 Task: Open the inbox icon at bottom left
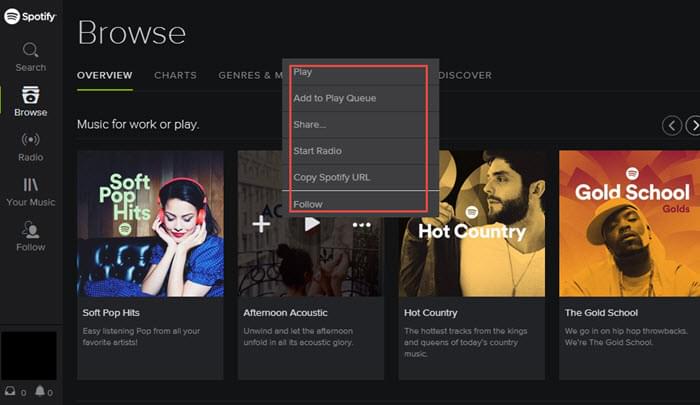pos(10,392)
